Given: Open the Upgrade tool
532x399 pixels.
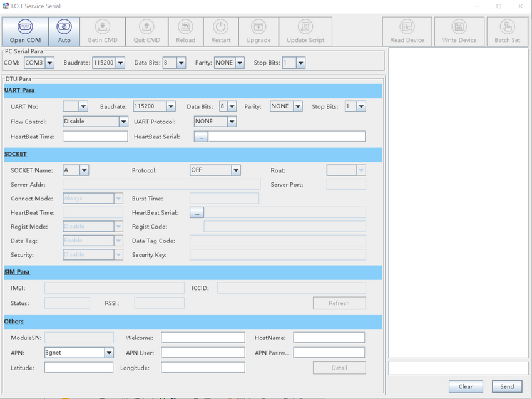Looking at the screenshot, I should click(258, 28).
